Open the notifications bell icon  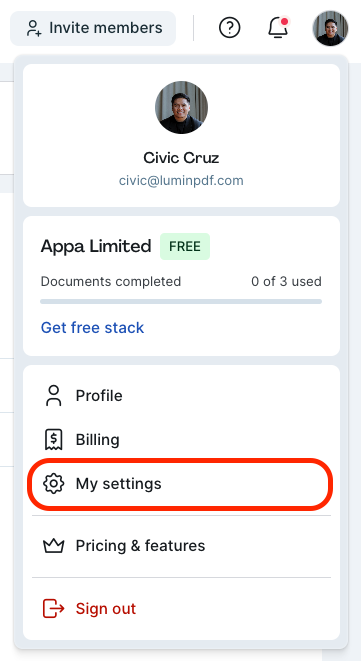point(278,28)
